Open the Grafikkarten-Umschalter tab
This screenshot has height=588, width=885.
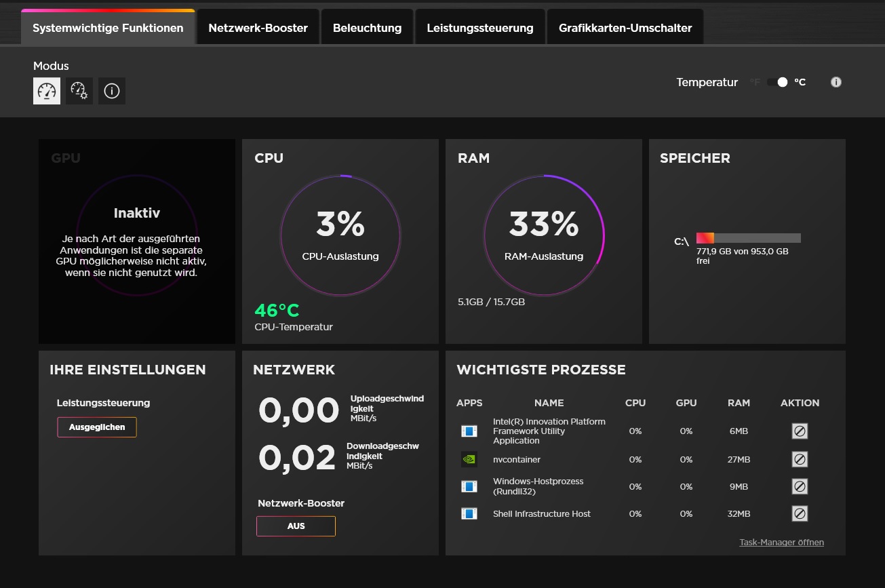tap(625, 28)
